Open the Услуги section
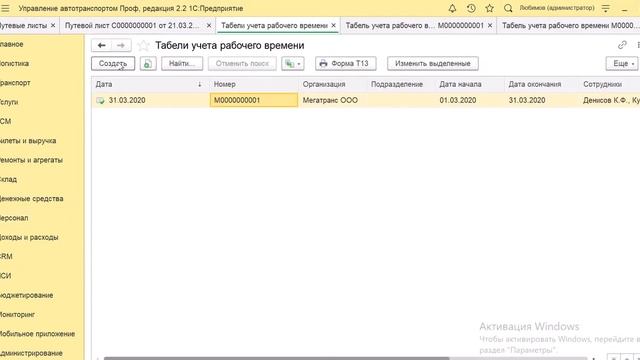Image resolution: width=640 pixels, height=360 pixels. pos(9,102)
